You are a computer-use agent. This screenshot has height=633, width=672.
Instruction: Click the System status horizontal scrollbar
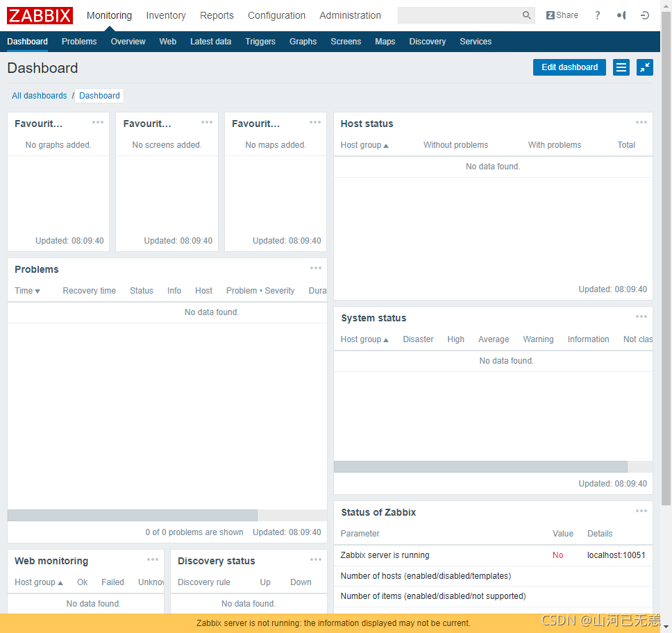click(480, 466)
